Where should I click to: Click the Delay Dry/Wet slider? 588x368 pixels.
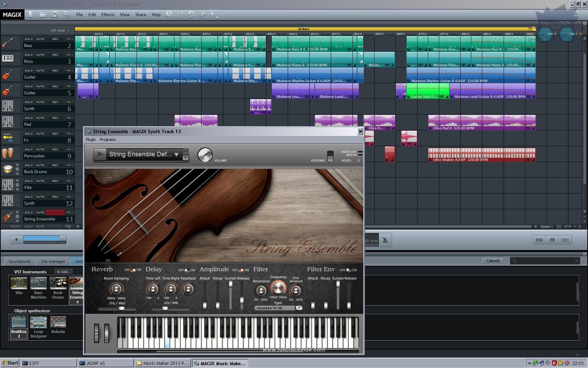tap(171, 308)
